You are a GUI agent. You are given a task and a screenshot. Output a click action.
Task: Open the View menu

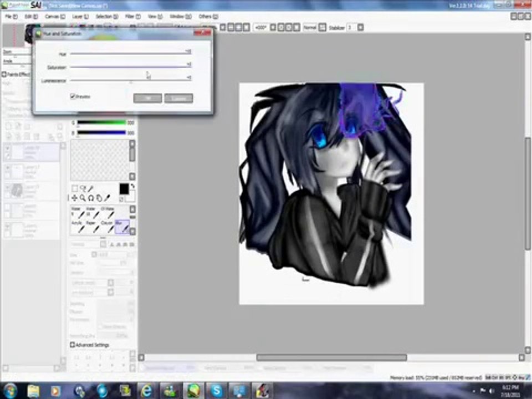pyautogui.click(x=155, y=16)
